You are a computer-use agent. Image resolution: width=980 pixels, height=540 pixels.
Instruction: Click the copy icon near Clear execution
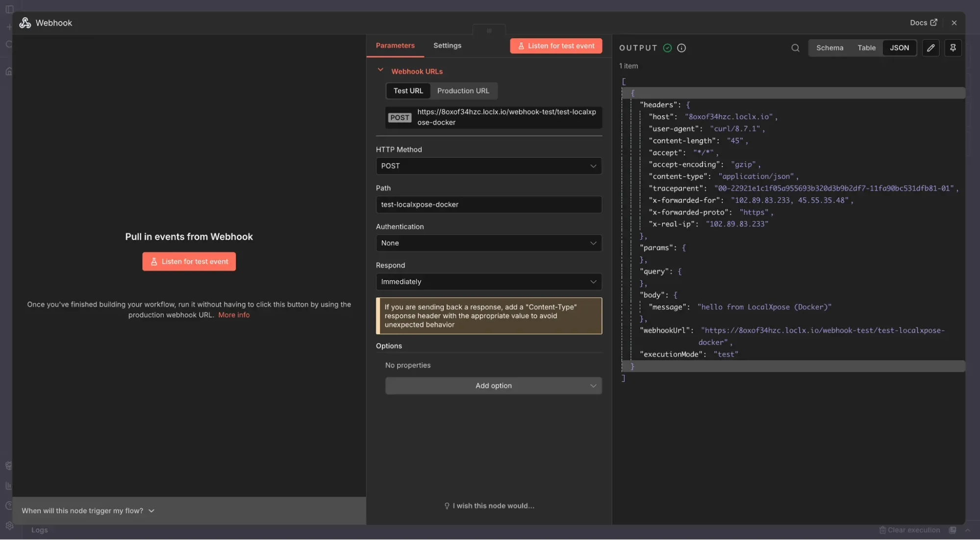[x=952, y=530]
